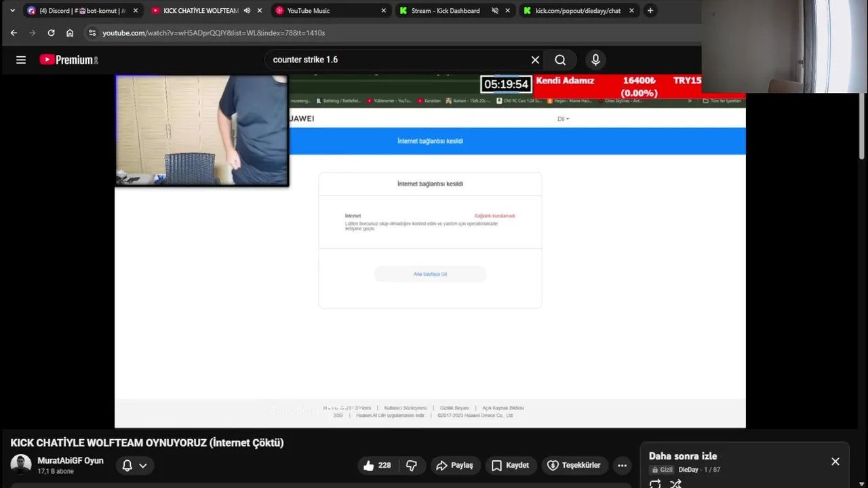Share the video via Paylaş

455,465
